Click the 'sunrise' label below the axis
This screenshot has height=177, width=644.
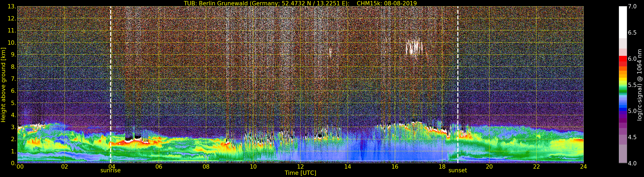point(111,171)
